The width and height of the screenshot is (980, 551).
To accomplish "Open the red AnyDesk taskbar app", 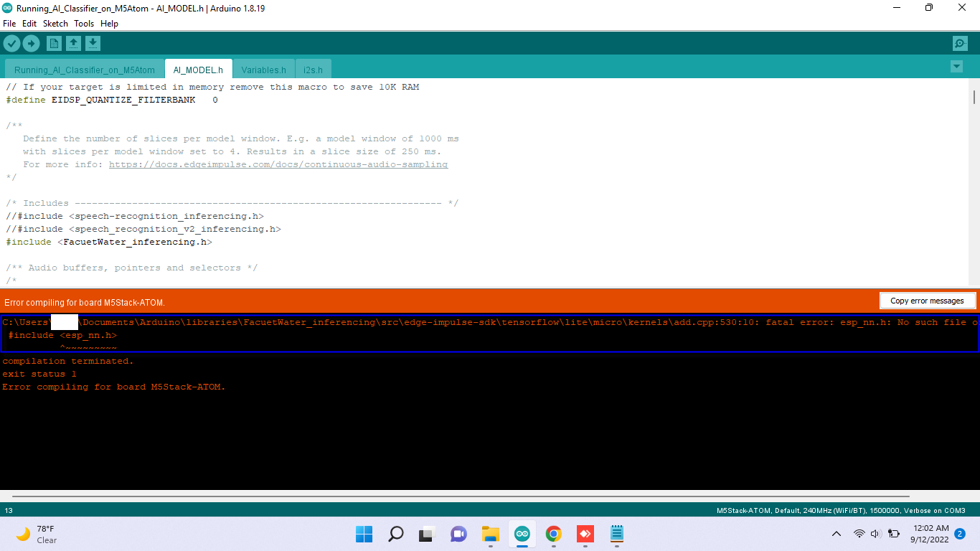I will 585,534.
